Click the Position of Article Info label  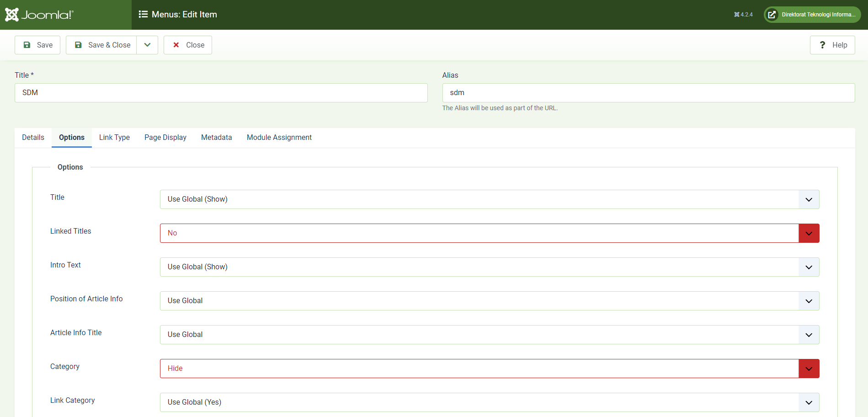[x=86, y=299]
